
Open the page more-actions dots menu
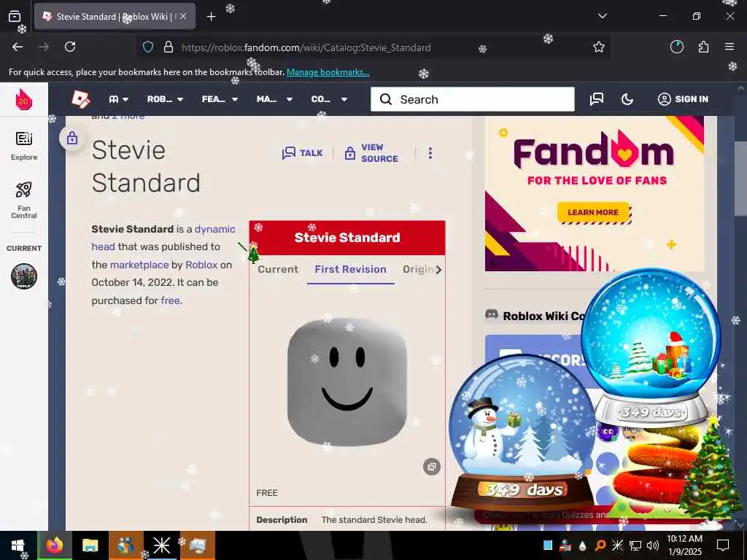coord(430,153)
